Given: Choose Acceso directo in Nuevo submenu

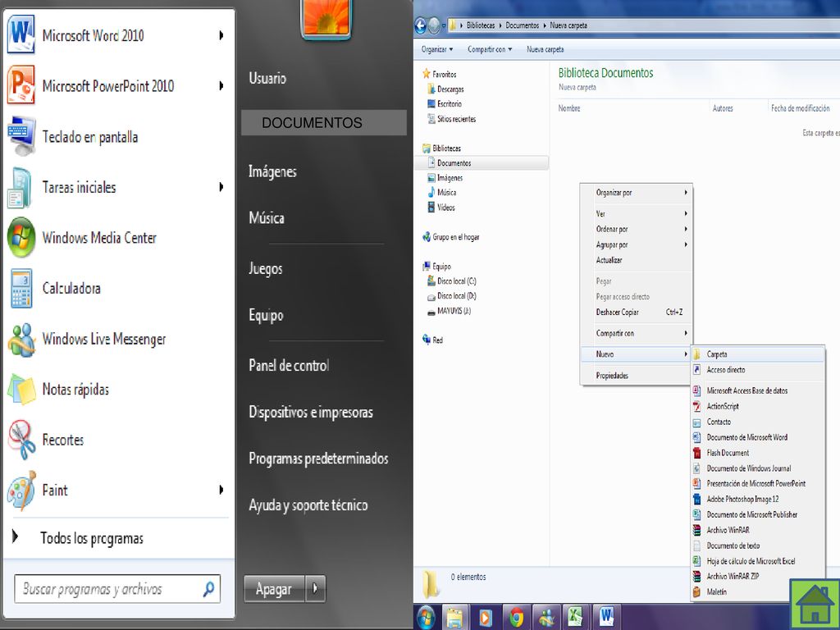Looking at the screenshot, I should coord(757,370).
